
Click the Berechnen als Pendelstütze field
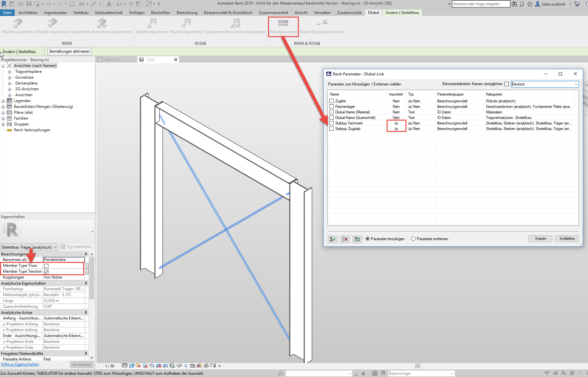pyautogui.click(x=64, y=260)
